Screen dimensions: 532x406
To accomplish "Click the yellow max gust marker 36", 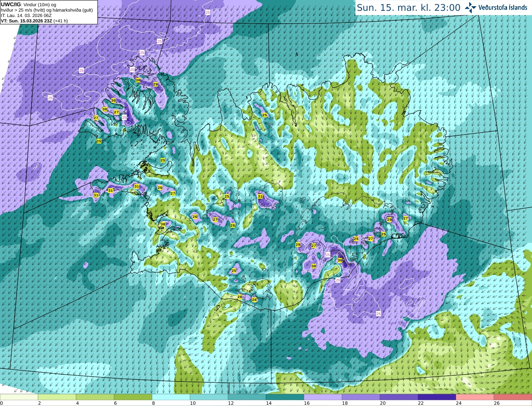I will click(x=340, y=260).
